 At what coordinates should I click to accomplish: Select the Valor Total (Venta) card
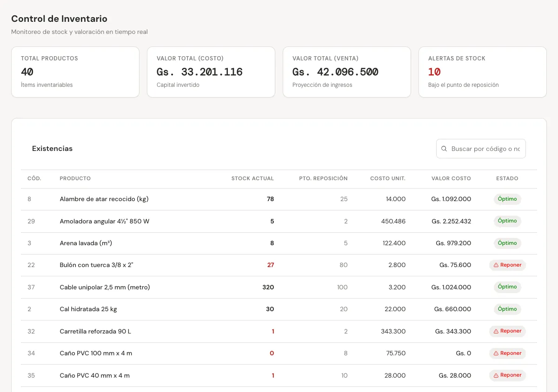coord(347,72)
